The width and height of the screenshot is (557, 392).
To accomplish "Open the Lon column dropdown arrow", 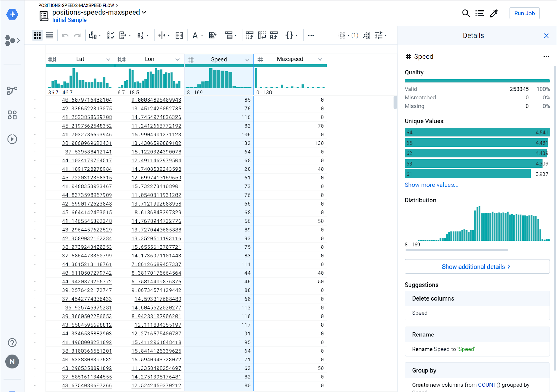I will pos(178,59).
